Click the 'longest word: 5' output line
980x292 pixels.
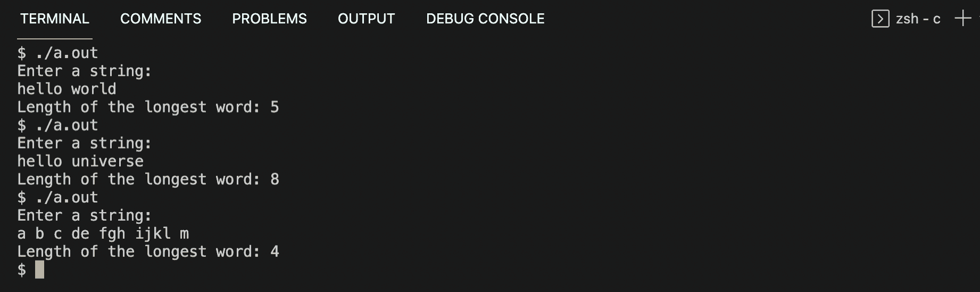pos(148,107)
